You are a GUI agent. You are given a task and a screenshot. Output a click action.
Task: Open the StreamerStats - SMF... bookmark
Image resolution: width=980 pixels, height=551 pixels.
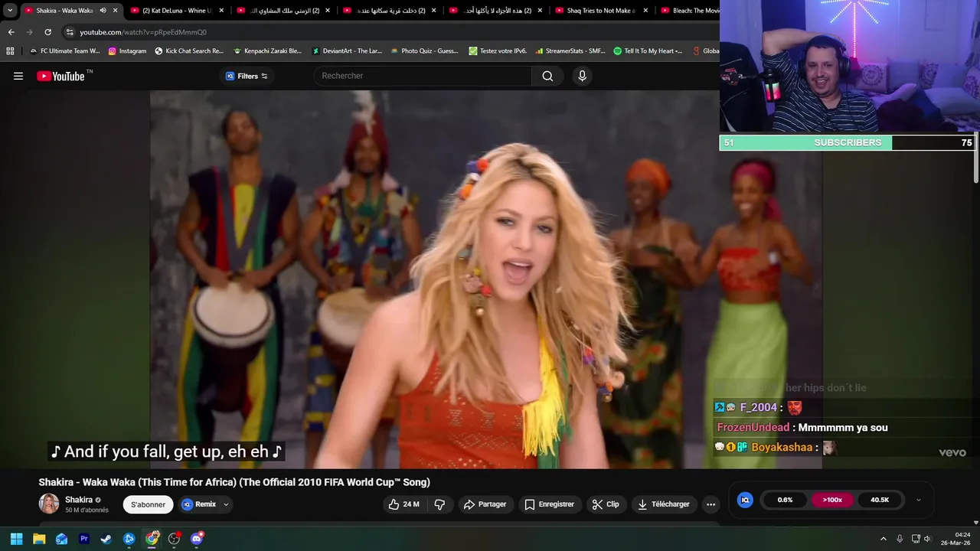[x=570, y=51]
